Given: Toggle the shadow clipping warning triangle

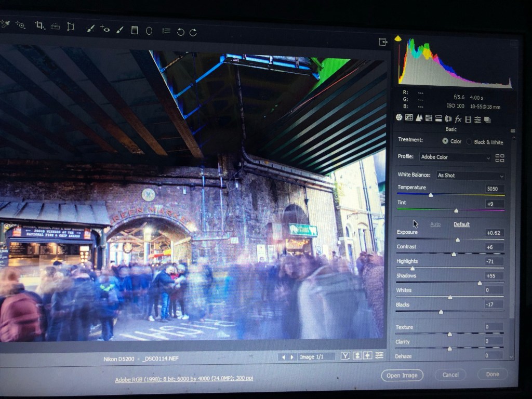Looking at the screenshot, I should [398, 38].
